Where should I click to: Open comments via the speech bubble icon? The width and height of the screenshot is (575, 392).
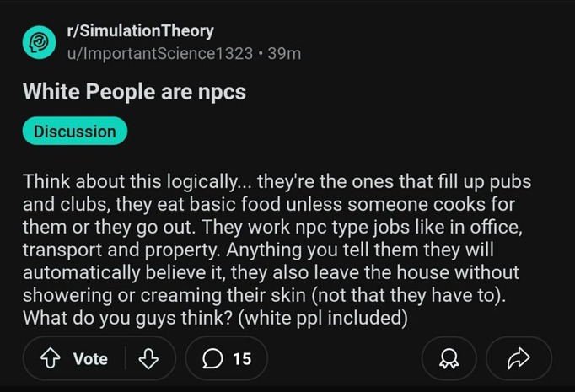click(212, 358)
